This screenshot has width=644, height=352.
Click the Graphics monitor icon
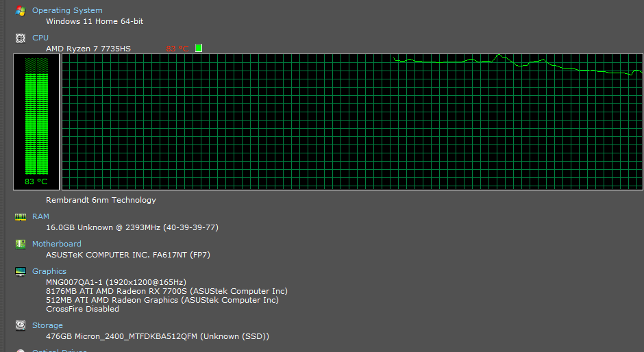point(20,271)
